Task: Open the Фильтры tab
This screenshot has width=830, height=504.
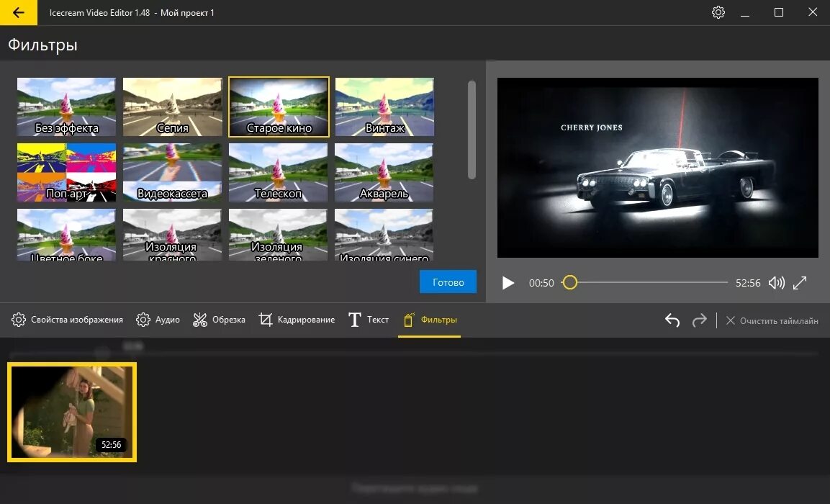Action: point(429,320)
